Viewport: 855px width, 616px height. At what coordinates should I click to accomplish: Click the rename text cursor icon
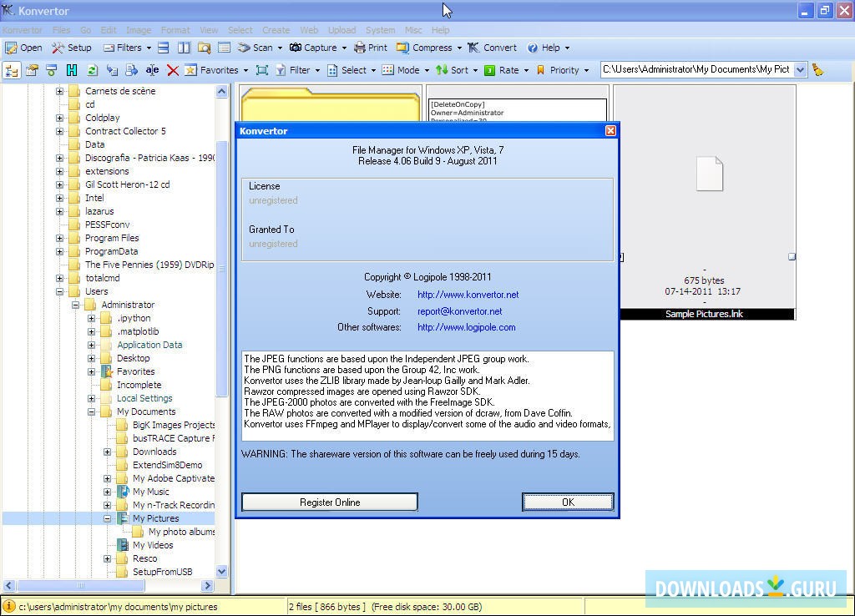(x=152, y=70)
